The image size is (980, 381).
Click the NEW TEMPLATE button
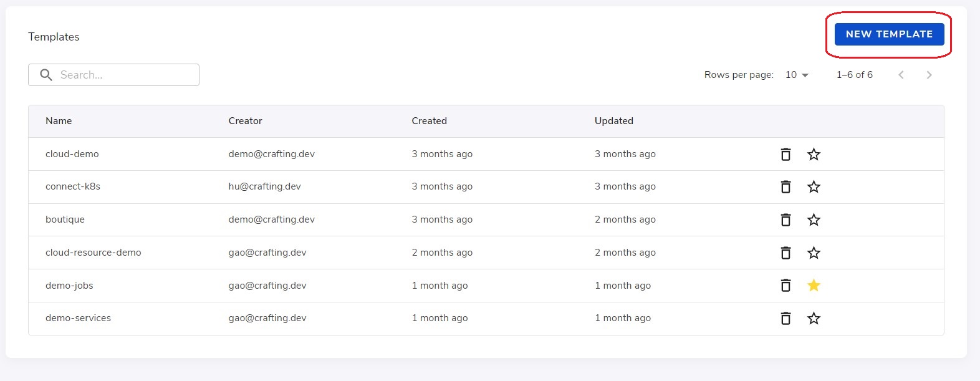[889, 34]
